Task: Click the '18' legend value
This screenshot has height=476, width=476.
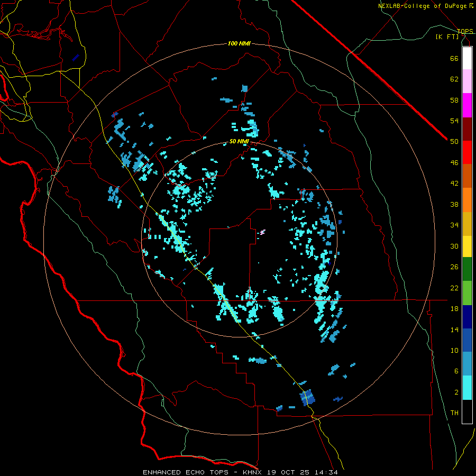Action: coord(454,309)
